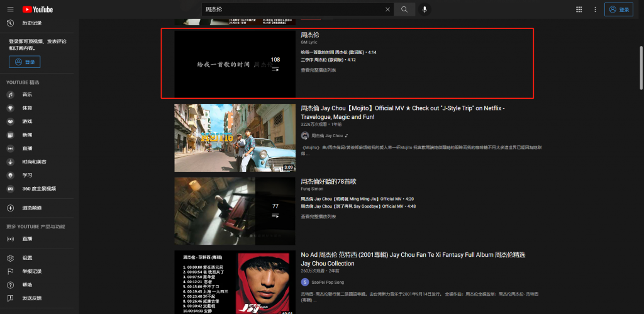This screenshot has height=314, width=644.
Task: Click the gaming controller icon
Action: point(10,121)
